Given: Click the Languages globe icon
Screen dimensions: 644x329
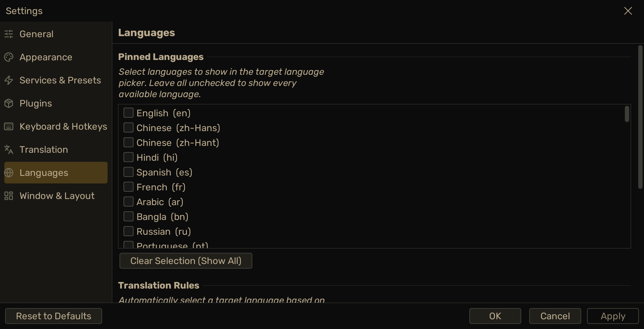Looking at the screenshot, I should point(9,173).
